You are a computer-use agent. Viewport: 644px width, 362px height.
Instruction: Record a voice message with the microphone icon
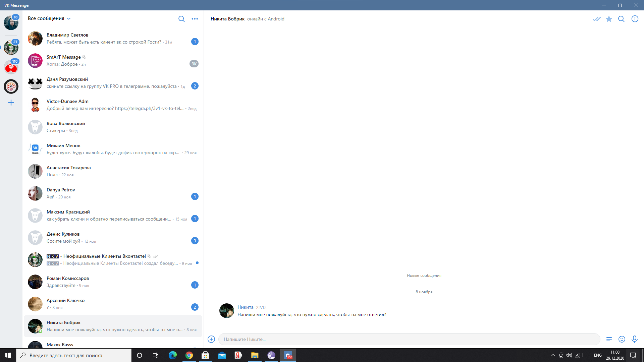634,339
